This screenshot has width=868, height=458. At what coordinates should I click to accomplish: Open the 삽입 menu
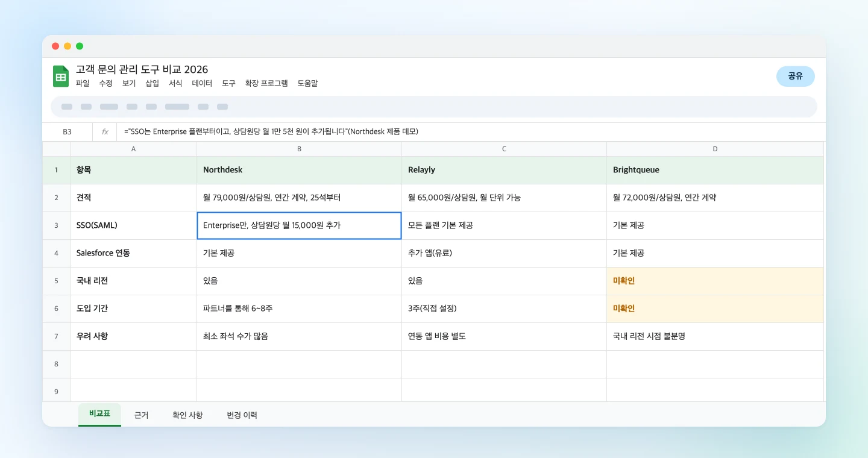point(152,83)
